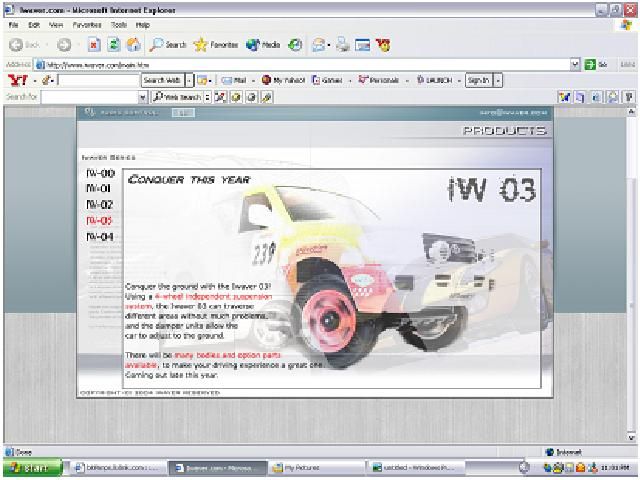Screen dimensions: 640x480
Task: Click the Edit page window icon
Action: (x=362, y=44)
